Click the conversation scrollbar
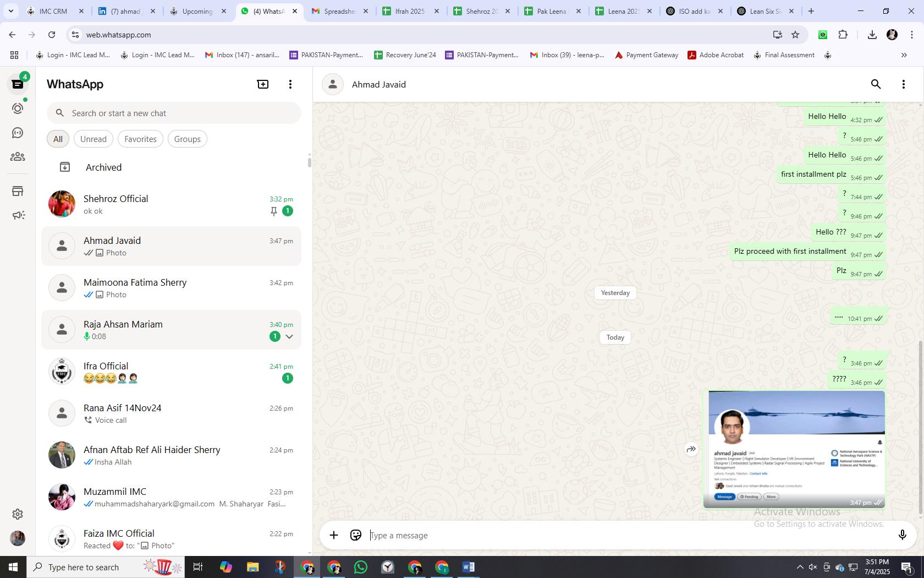The width and height of the screenshot is (924, 578). pyautogui.click(x=921, y=428)
